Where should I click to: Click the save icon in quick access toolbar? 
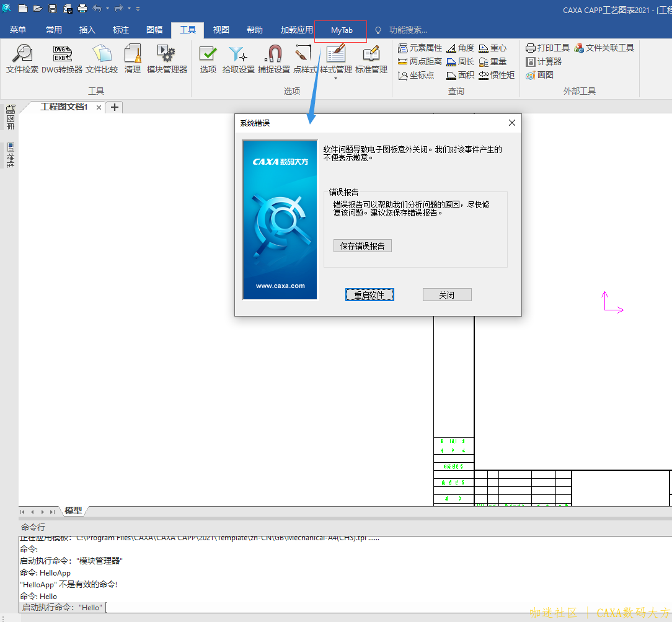point(53,8)
